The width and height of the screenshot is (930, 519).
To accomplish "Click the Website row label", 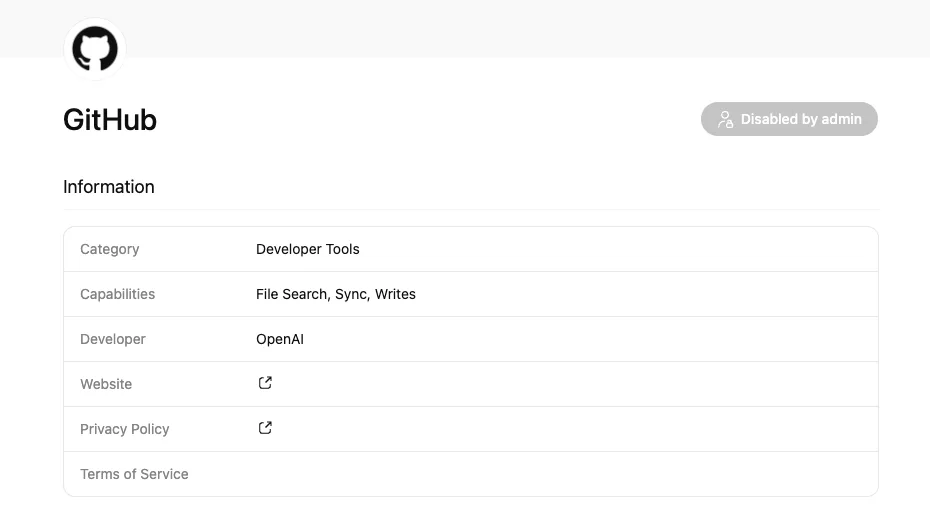I will tap(106, 384).
